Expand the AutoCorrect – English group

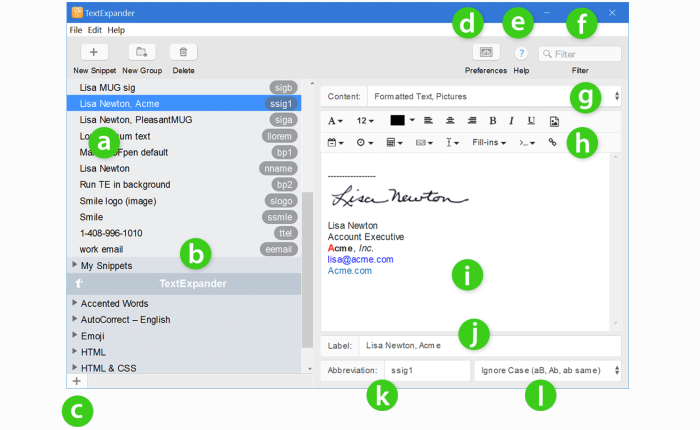pos(75,319)
